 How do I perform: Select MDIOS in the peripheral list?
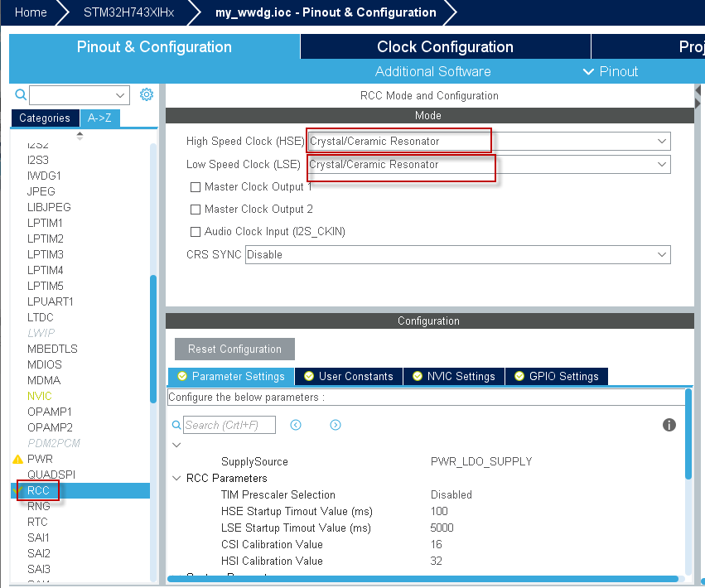pos(45,364)
